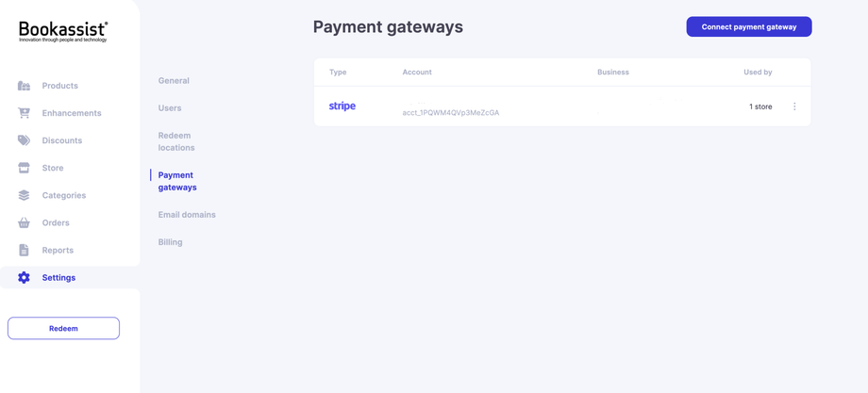
Task: Click the 1 store used-by label
Action: (760, 106)
